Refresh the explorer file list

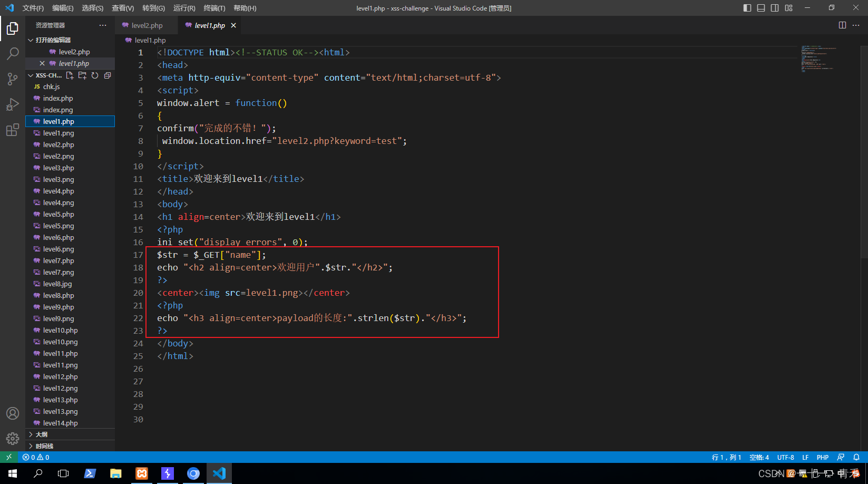[95, 75]
